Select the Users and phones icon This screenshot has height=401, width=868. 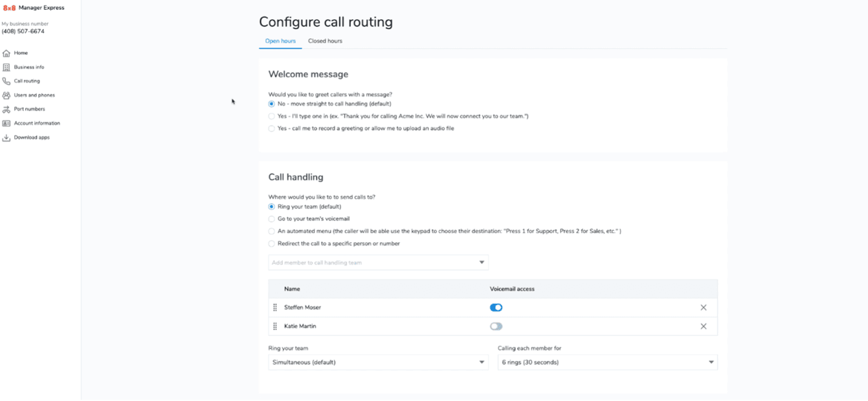[7, 95]
